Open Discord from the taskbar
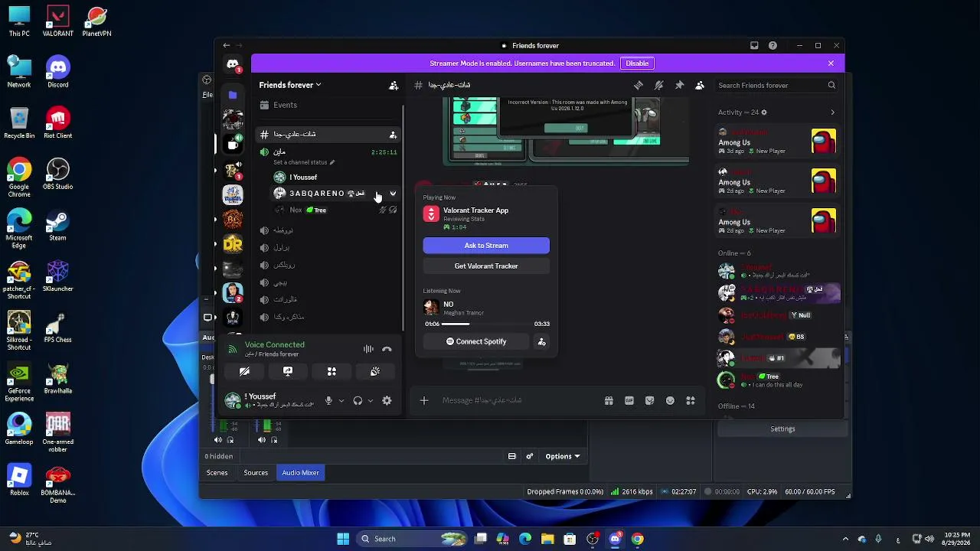Screen dimensions: 980x551 (615, 539)
